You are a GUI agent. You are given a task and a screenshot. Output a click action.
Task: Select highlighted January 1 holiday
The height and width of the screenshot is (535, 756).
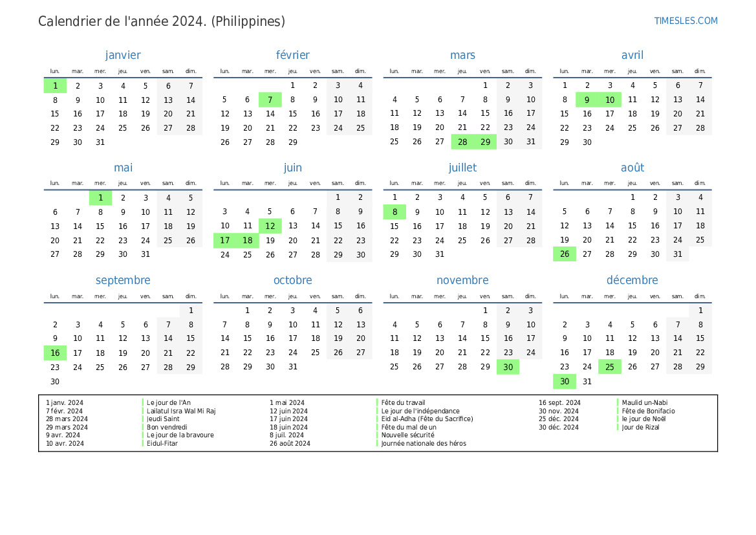pyautogui.click(x=55, y=85)
